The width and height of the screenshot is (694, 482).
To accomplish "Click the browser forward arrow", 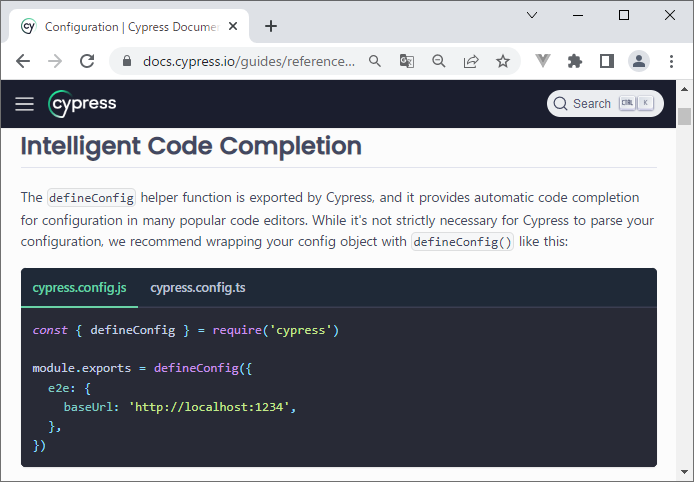I will point(55,61).
